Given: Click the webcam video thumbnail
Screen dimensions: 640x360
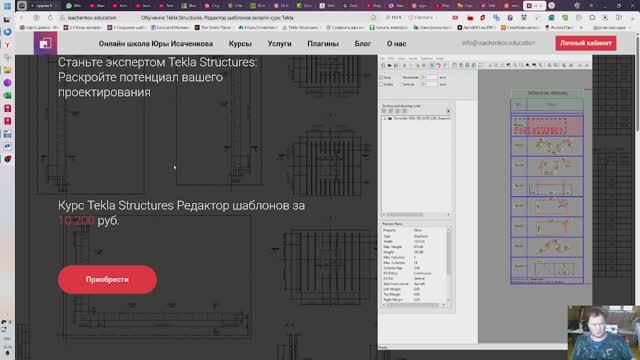Looking at the screenshot, I should tap(604, 333).
